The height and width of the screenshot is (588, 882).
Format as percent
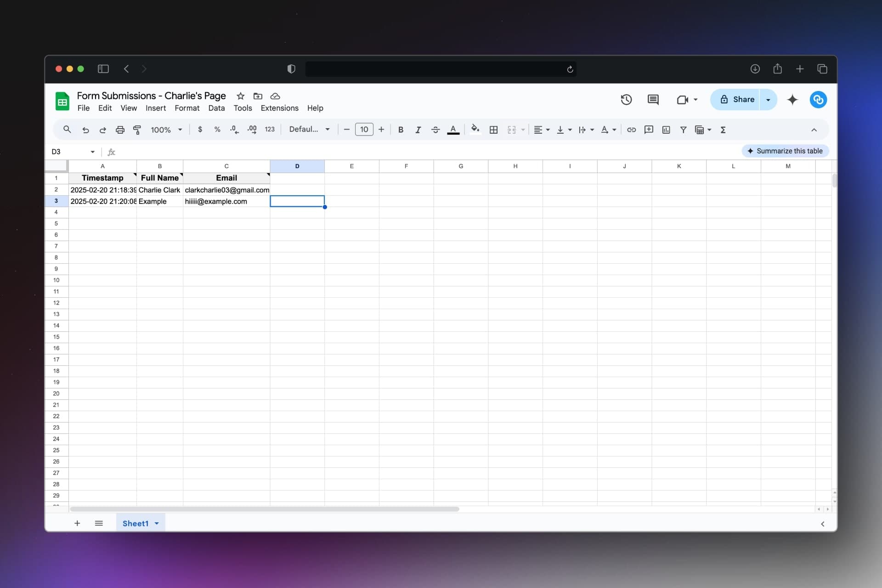tap(217, 130)
